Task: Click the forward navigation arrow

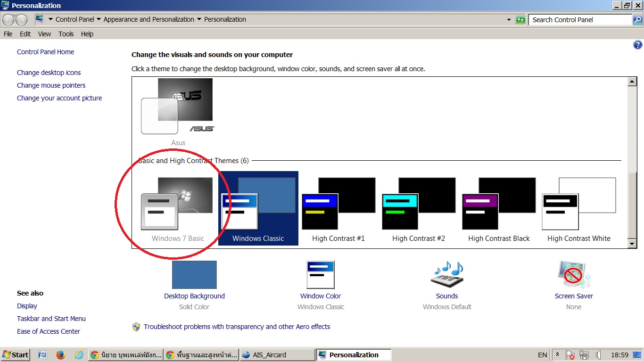Action: [x=22, y=20]
